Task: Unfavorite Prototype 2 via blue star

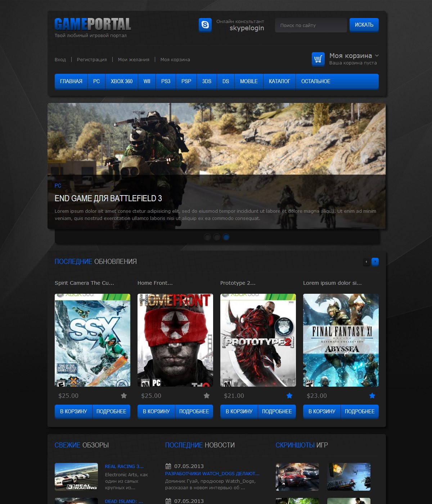Action: 289,396
